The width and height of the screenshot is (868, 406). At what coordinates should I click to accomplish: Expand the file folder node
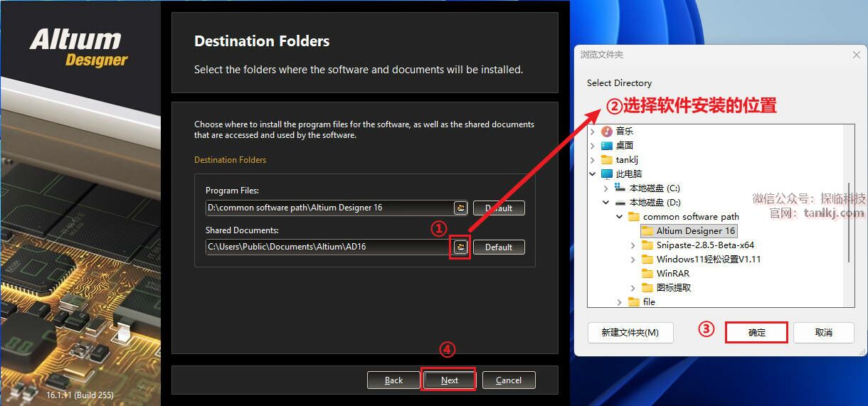coord(620,302)
